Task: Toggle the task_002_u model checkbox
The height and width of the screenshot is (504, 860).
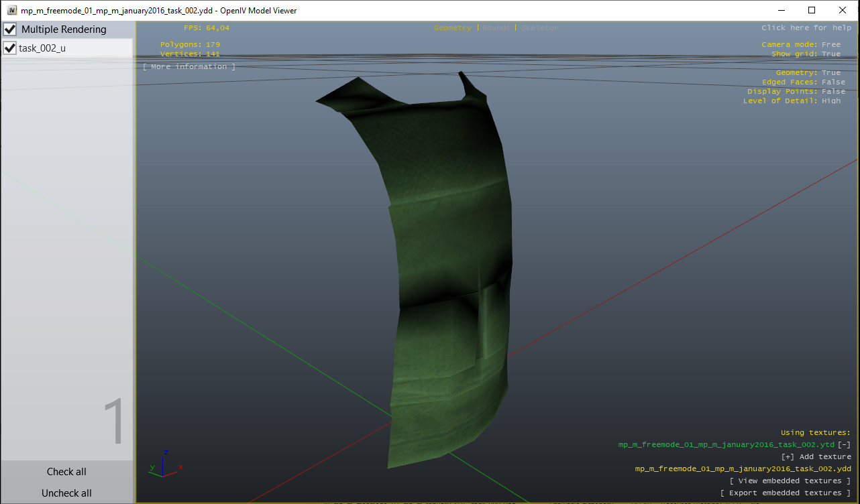Action: (9, 48)
